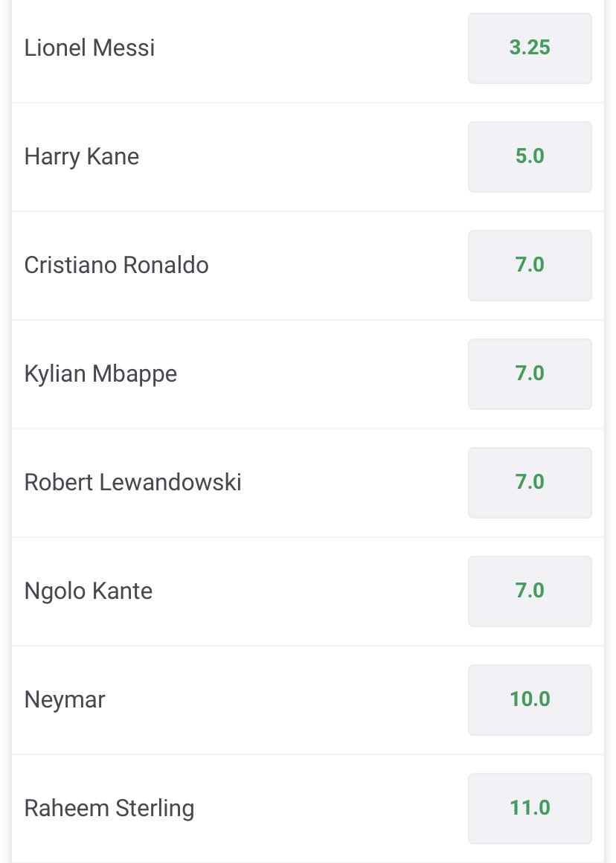Tap the Neymar name label

[65, 700]
